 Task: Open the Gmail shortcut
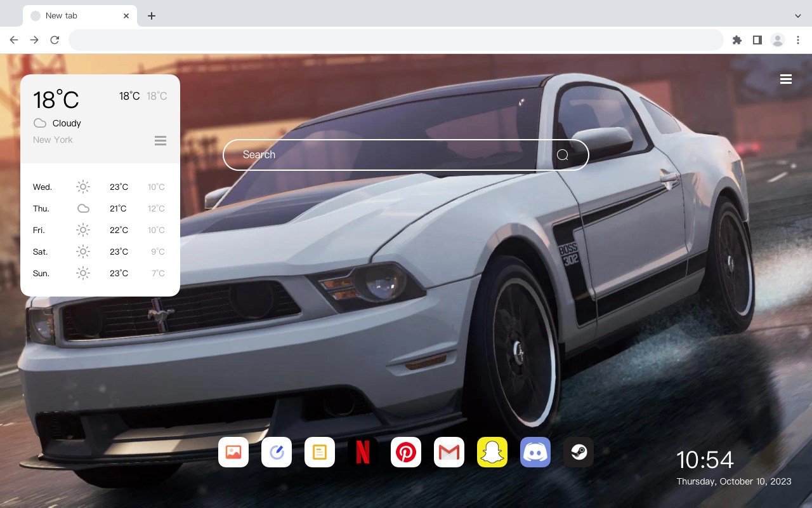coord(449,452)
